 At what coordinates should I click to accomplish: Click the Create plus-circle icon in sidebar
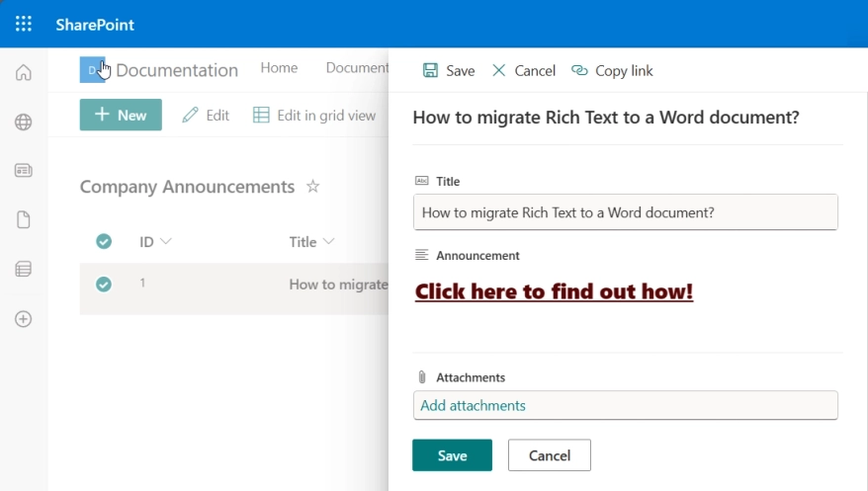click(24, 319)
